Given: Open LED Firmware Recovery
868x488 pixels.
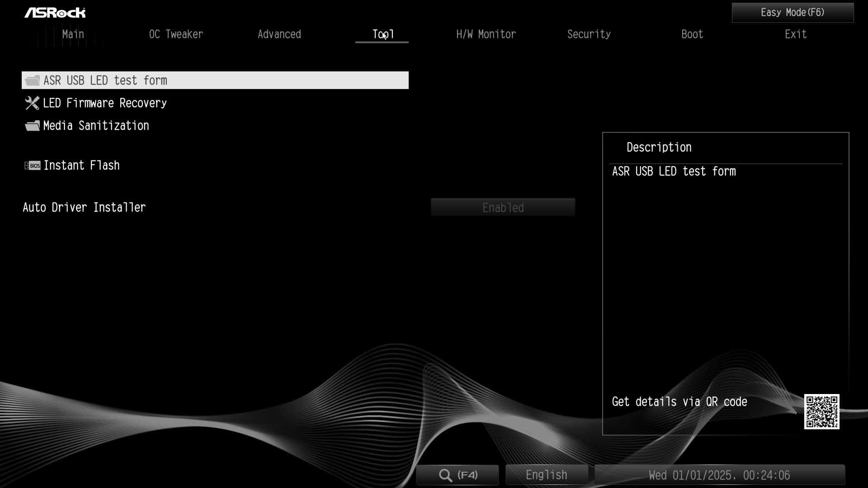Looking at the screenshot, I should coord(105,103).
